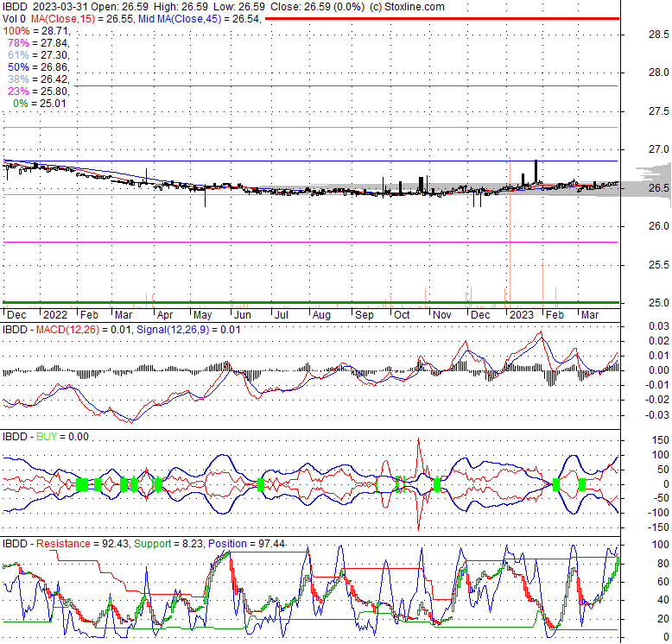Viewport: 672px width, 644px height.
Task: Click the Apr month label on timeline
Action: tap(165, 315)
